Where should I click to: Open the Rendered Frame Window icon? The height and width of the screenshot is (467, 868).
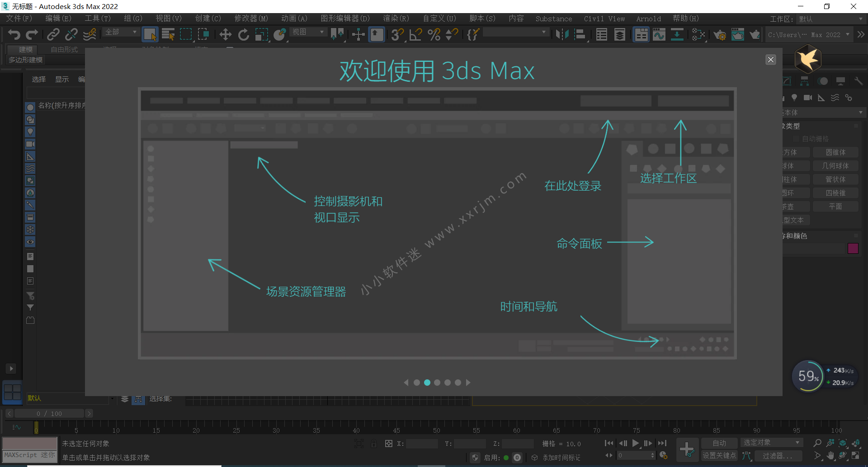738,34
